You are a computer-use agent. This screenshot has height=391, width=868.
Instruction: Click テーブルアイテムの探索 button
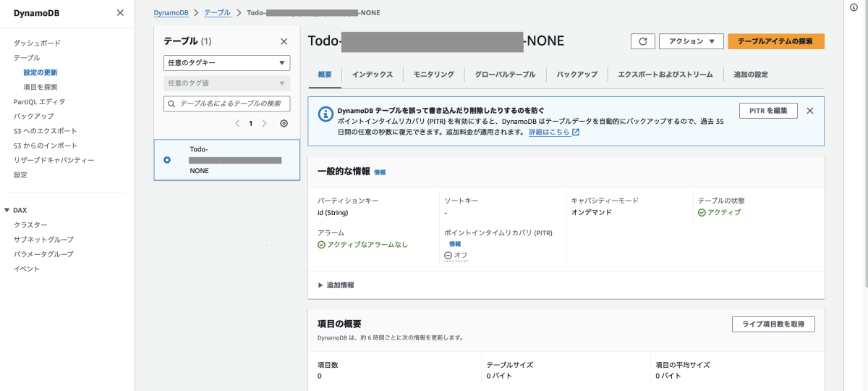coord(776,41)
